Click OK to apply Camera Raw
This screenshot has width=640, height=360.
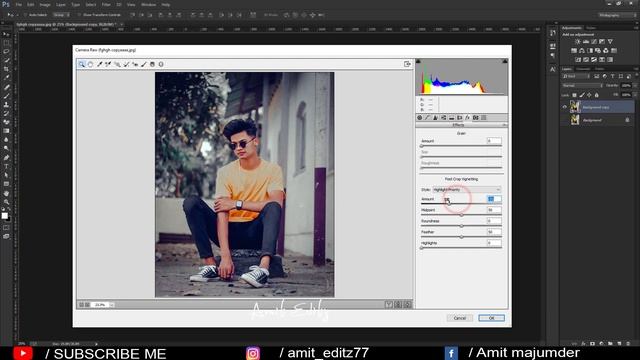(x=491, y=318)
